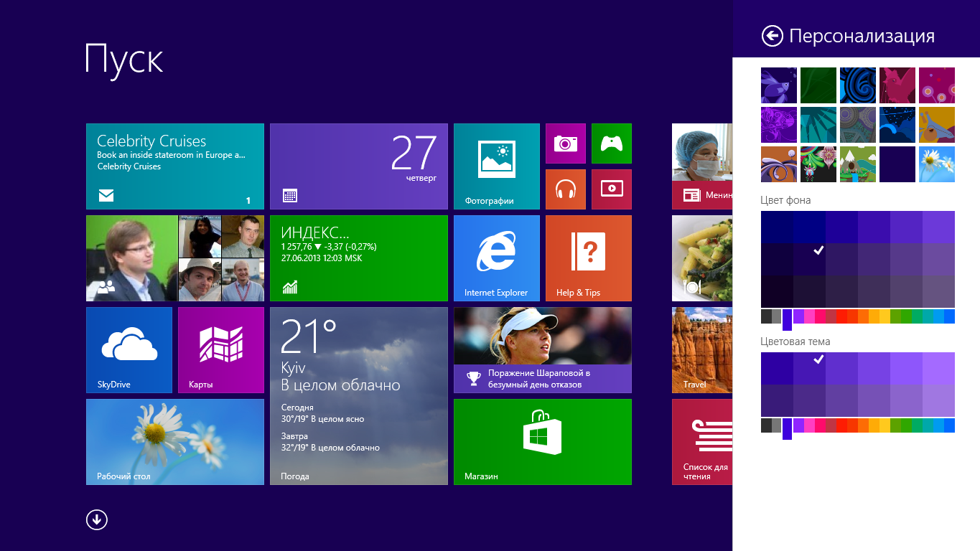Open the red Video tile

tap(612, 189)
